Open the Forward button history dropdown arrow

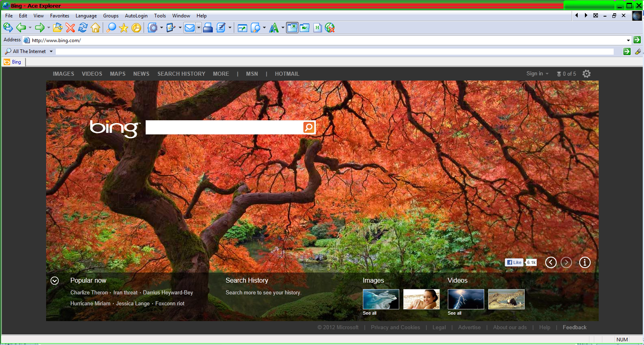click(49, 28)
